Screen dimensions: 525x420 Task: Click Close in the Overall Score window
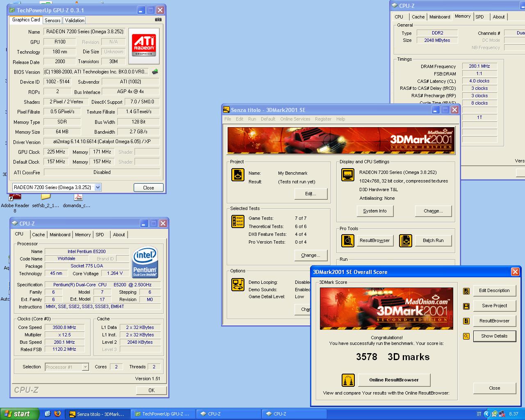[494, 388]
